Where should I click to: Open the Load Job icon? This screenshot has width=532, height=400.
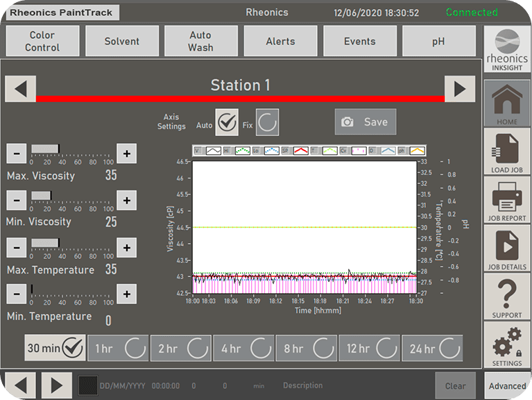507,151
